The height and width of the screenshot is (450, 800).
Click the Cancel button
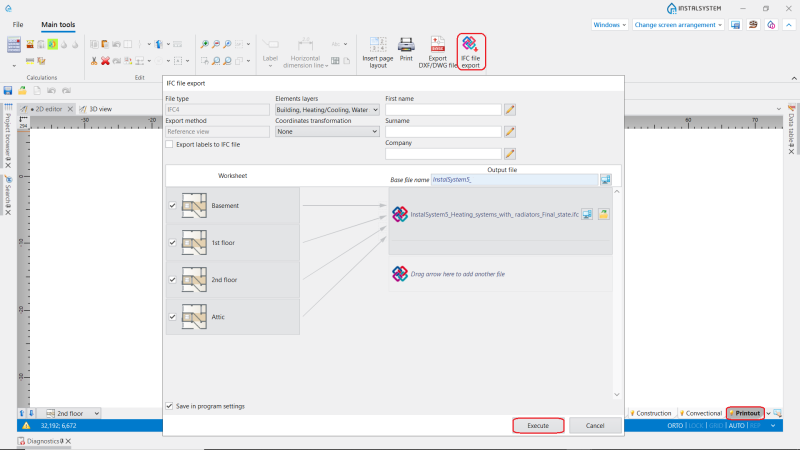click(x=595, y=426)
